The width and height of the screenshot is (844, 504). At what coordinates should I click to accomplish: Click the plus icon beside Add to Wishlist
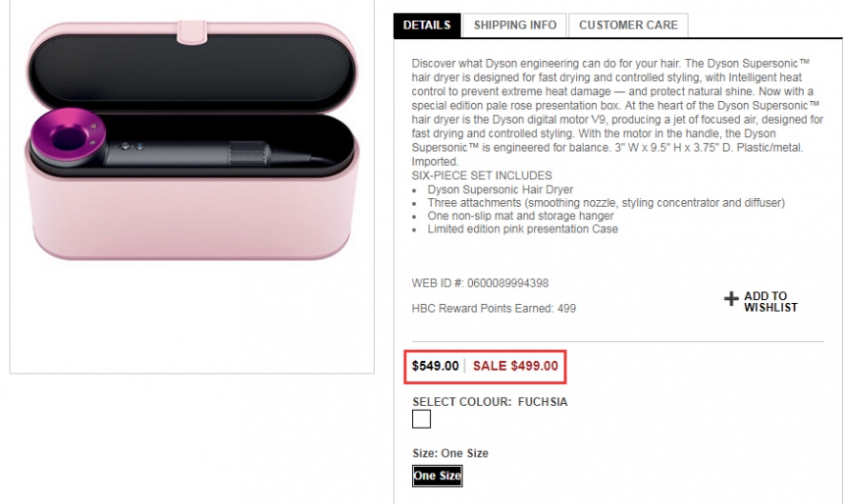click(x=730, y=299)
